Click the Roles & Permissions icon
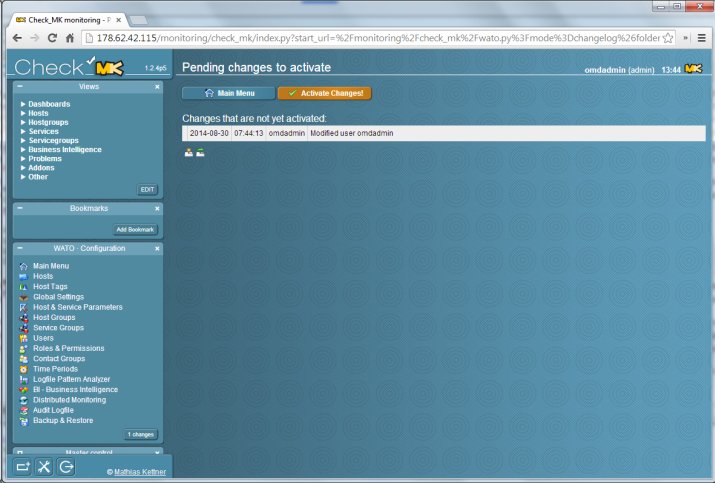This screenshot has height=483, width=715. click(x=23, y=349)
